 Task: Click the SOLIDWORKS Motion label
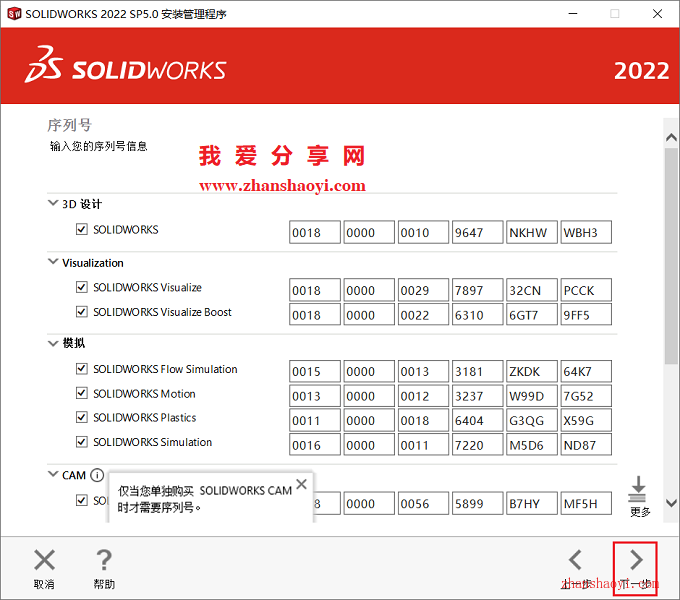click(144, 394)
